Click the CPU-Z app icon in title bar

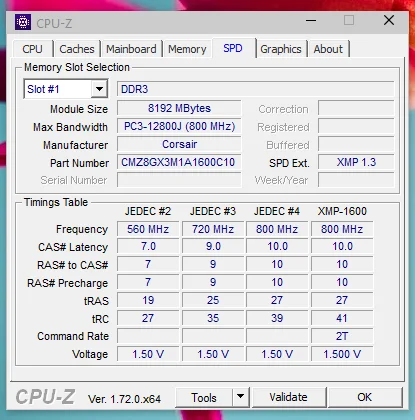(x=23, y=22)
